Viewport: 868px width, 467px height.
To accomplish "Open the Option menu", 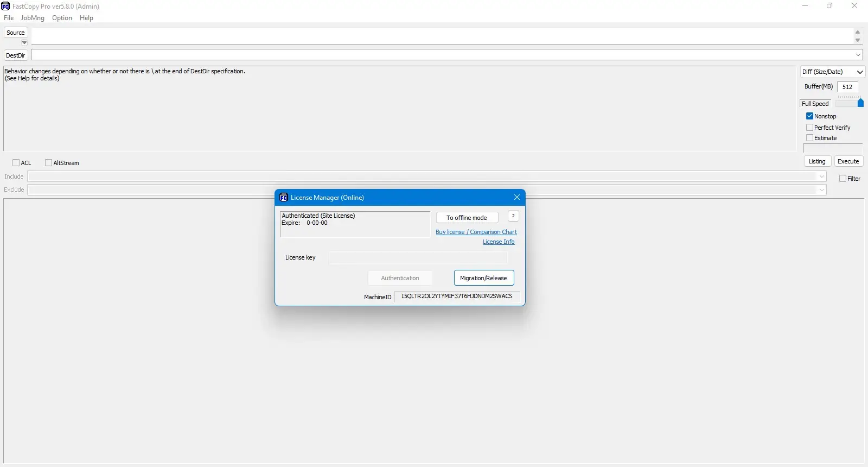I will tap(62, 18).
